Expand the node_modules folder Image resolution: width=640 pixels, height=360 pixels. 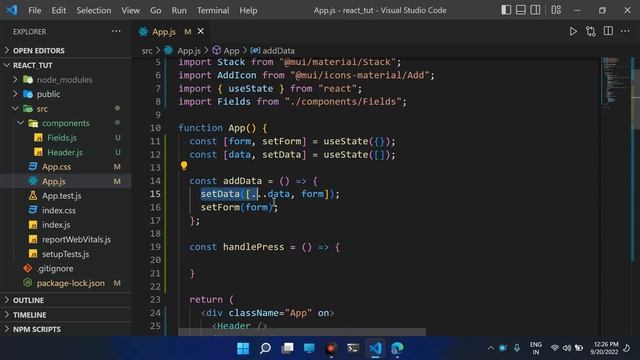click(65, 80)
